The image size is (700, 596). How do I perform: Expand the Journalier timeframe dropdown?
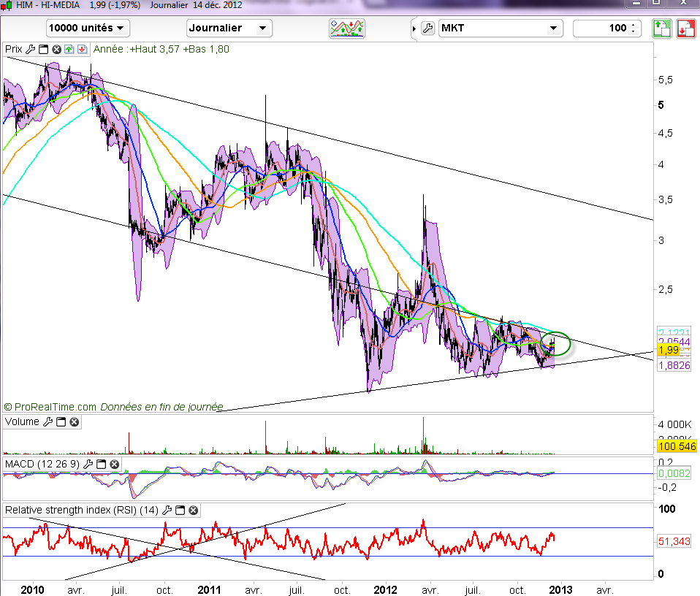pyautogui.click(x=229, y=28)
